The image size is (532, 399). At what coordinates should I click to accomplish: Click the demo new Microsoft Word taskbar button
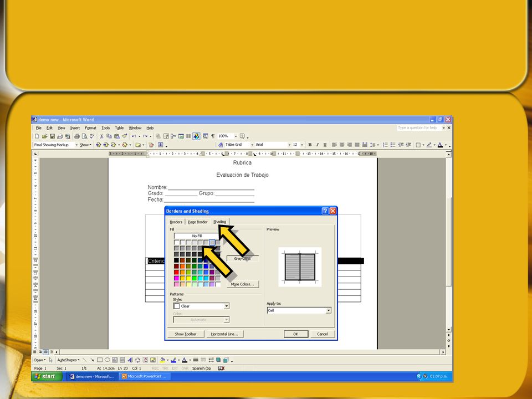92,376
